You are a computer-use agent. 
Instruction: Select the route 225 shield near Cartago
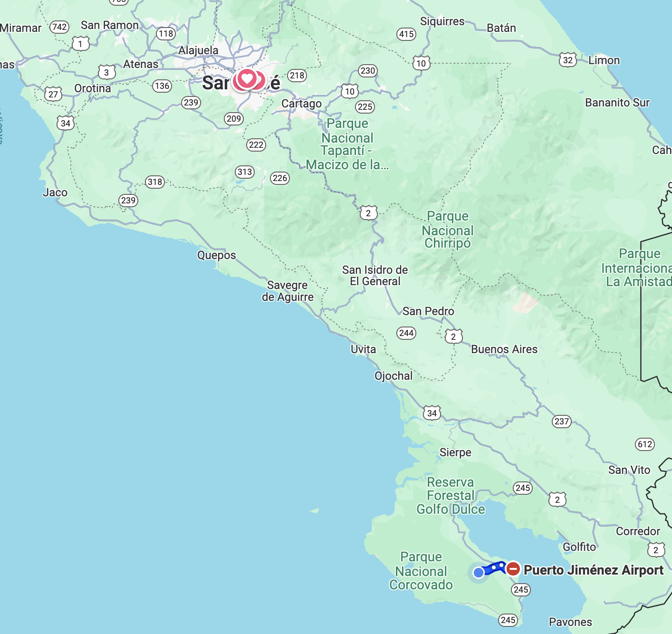(x=365, y=107)
